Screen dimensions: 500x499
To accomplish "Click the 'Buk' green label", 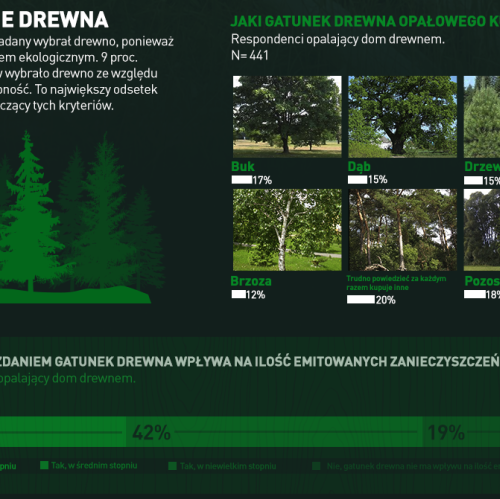I will tap(243, 166).
